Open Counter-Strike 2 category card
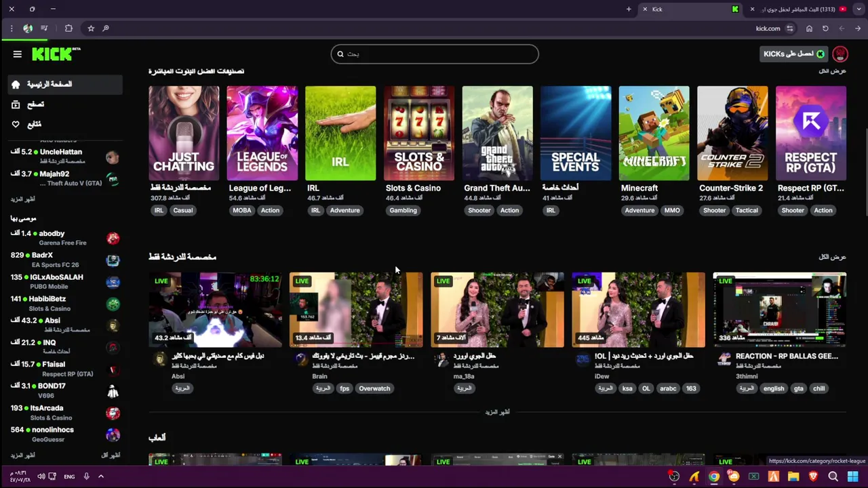This screenshot has height=488, width=868. coord(732,134)
